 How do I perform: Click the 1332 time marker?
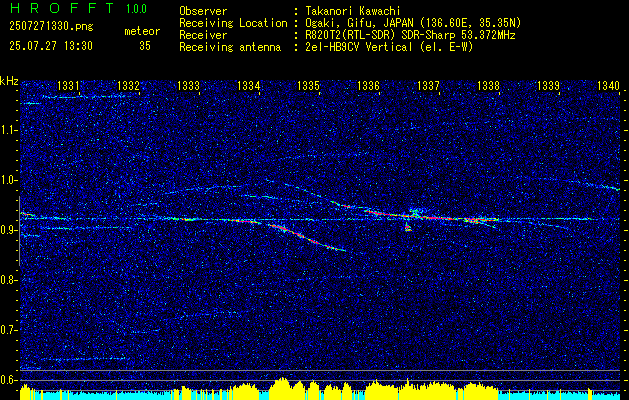[x=128, y=85]
